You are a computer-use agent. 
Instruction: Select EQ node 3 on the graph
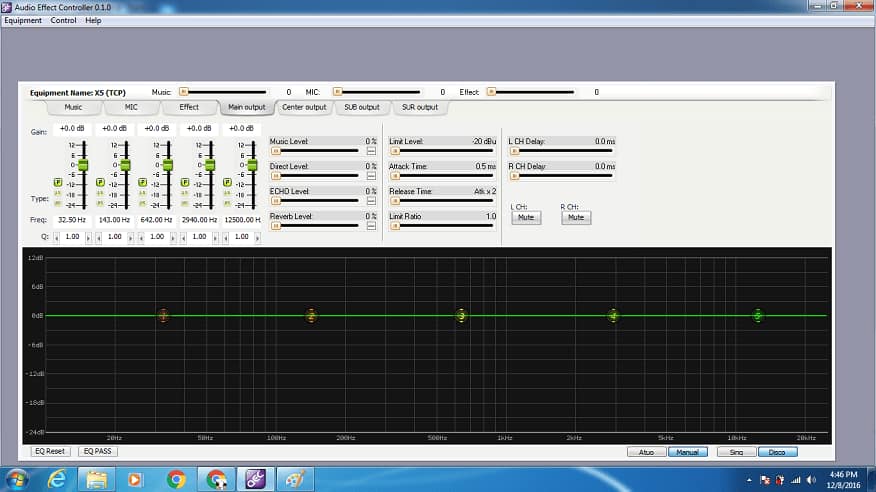tap(461, 316)
